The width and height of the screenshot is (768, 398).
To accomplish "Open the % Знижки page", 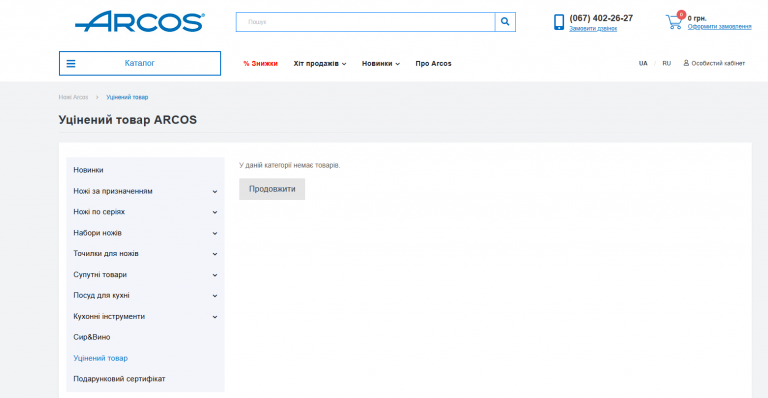I will pyautogui.click(x=261, y=64).
